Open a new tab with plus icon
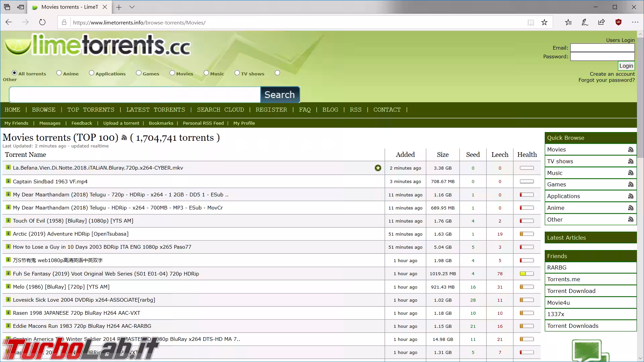Viewport: 644px width, 362px height. click(x=119, y=7)
